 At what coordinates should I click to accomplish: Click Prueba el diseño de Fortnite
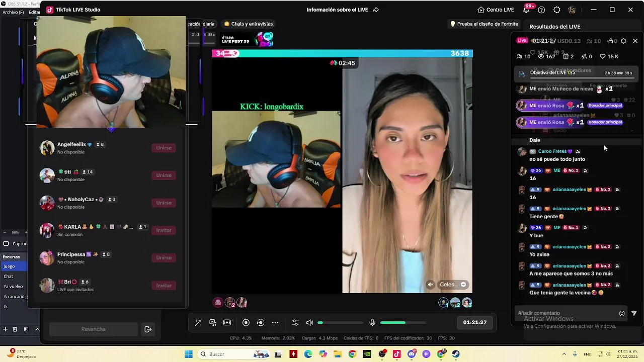pyautogui.click(x=484, y=24)
